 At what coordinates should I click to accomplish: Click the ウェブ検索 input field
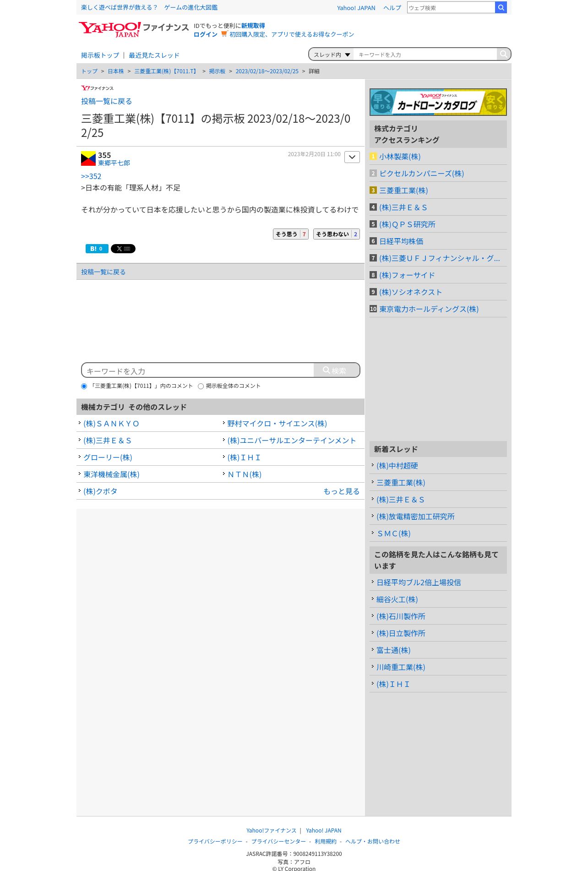click(451, 7)
